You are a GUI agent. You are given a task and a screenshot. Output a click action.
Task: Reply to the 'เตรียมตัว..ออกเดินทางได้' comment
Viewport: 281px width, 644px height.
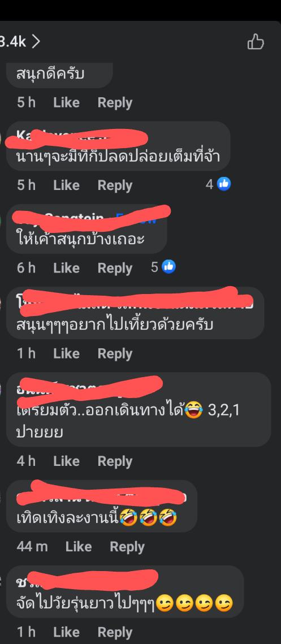[115, 461]
